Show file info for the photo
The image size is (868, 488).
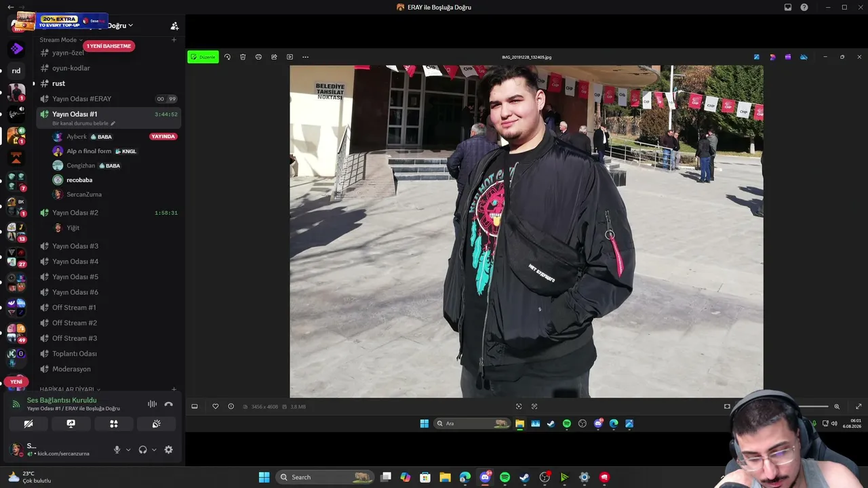point(231,407)
